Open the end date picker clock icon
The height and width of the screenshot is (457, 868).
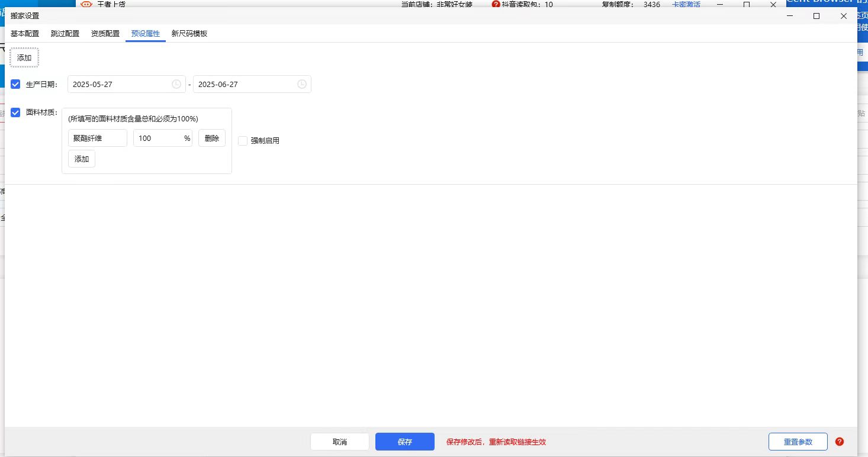coord(302,85)
